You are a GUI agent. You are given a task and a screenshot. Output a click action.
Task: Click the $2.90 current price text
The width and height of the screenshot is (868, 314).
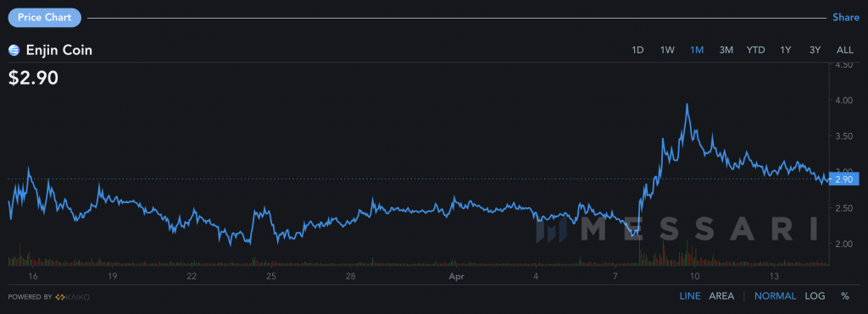click(x=33, y=78)
